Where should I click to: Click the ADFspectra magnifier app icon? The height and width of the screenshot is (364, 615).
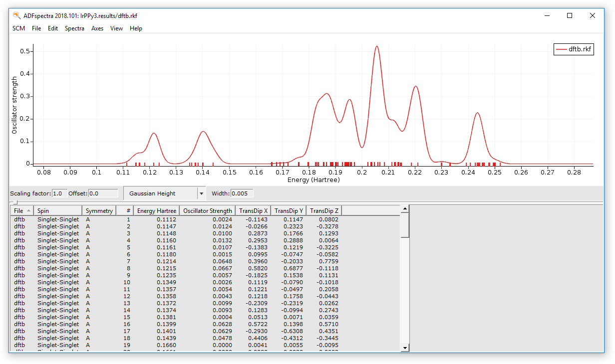click(16, 15)
